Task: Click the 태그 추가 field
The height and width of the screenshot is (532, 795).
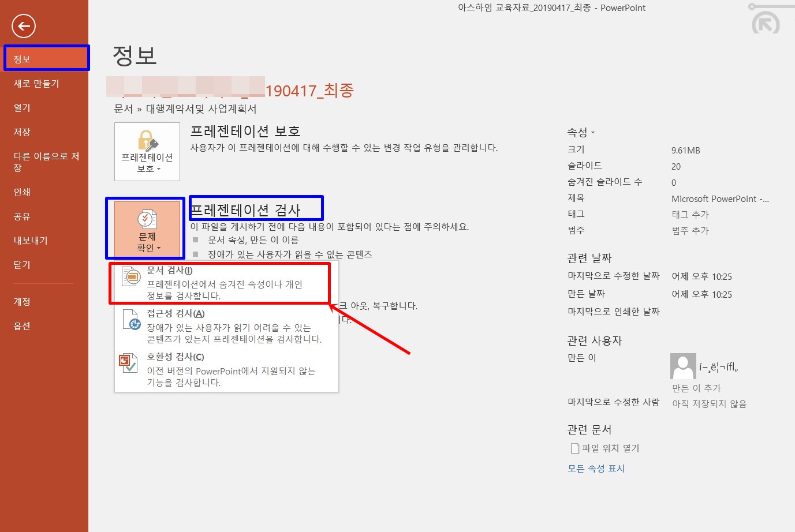Action: pyautogui.click(x=690, y=214)
